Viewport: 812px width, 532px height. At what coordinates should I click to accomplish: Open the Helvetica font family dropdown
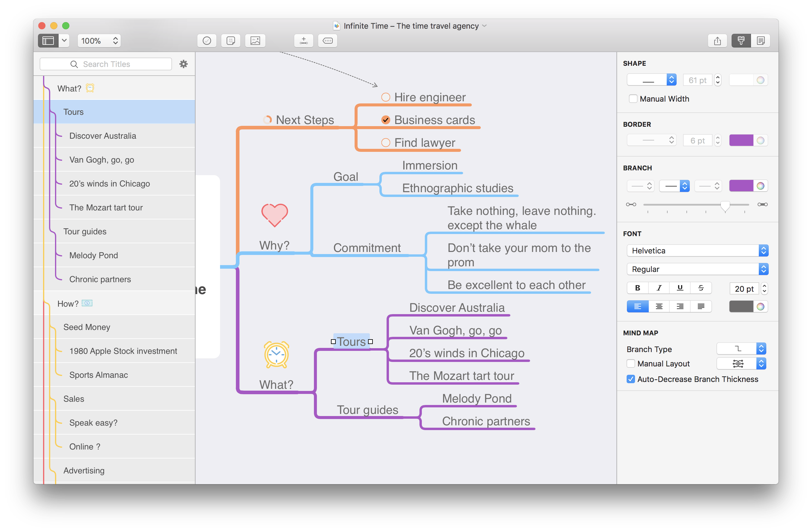click(697, 251)
